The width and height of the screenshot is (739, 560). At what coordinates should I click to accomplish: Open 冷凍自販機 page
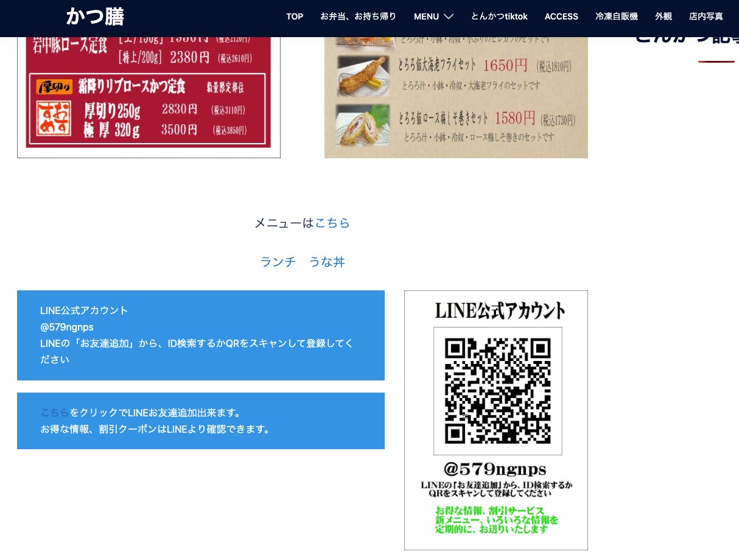tap(617, 16)
